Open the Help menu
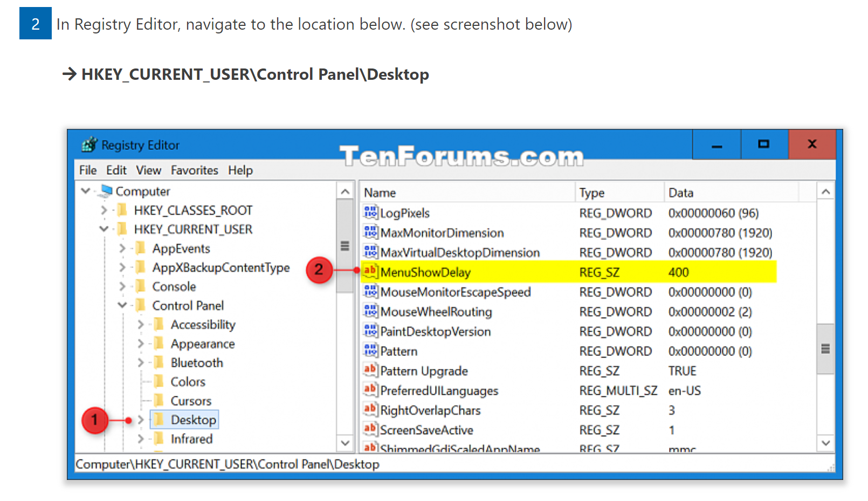This screenshot has height=501, width=868. point(240,170)
